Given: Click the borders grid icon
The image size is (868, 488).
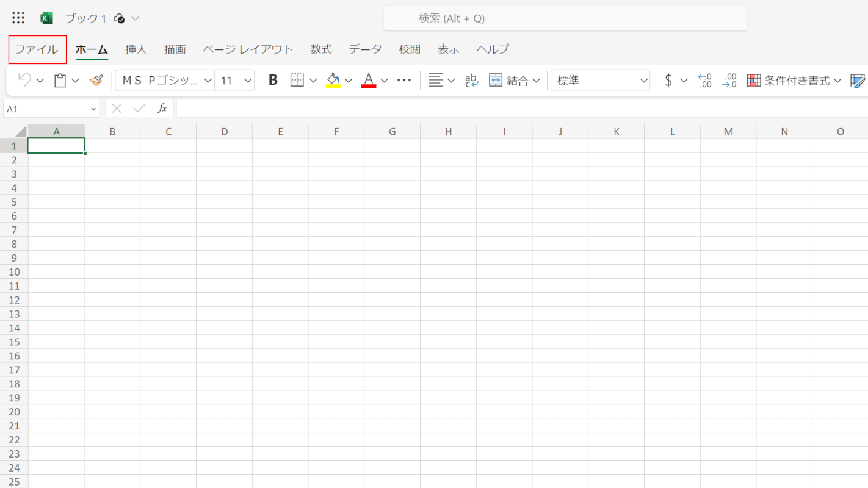Looking at the screenshot, I should 297,80.
